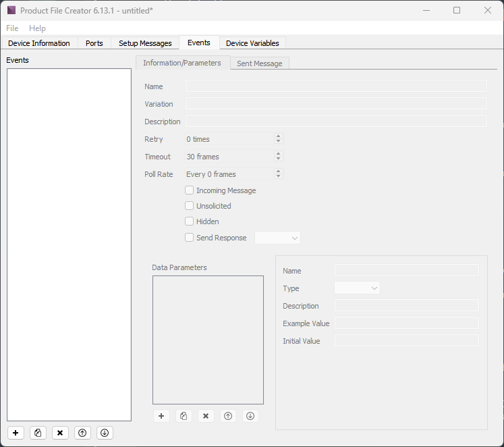Adjust the Retry times spinner arrows
The width and height of the screenshot is (504, 447).
(x=278, y=139)
